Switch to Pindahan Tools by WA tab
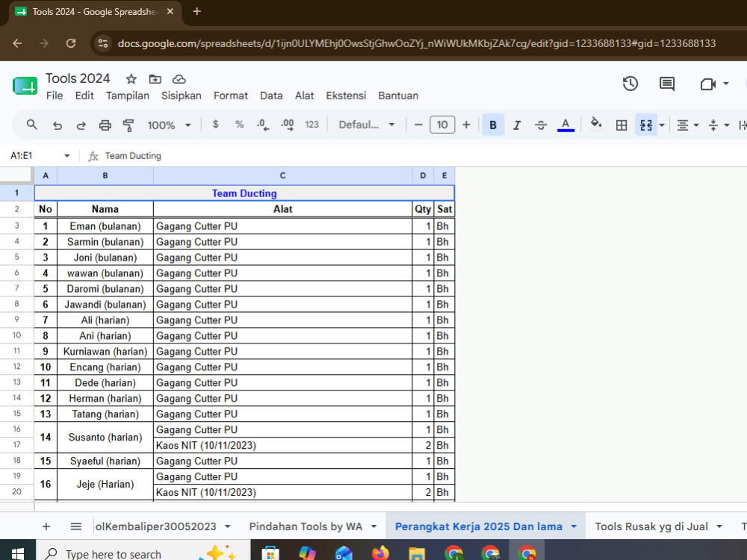Viewport: 747px width, 560px height. pos(306,526)
